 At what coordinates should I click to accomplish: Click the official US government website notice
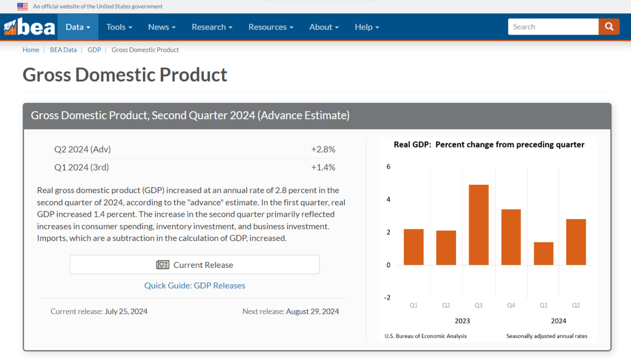click(98, 6)
